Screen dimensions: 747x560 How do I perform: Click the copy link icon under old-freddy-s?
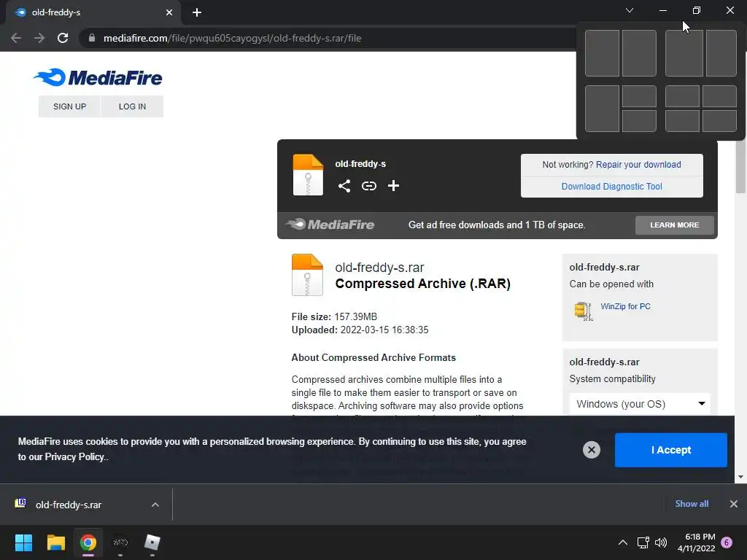tap(368, 186)
